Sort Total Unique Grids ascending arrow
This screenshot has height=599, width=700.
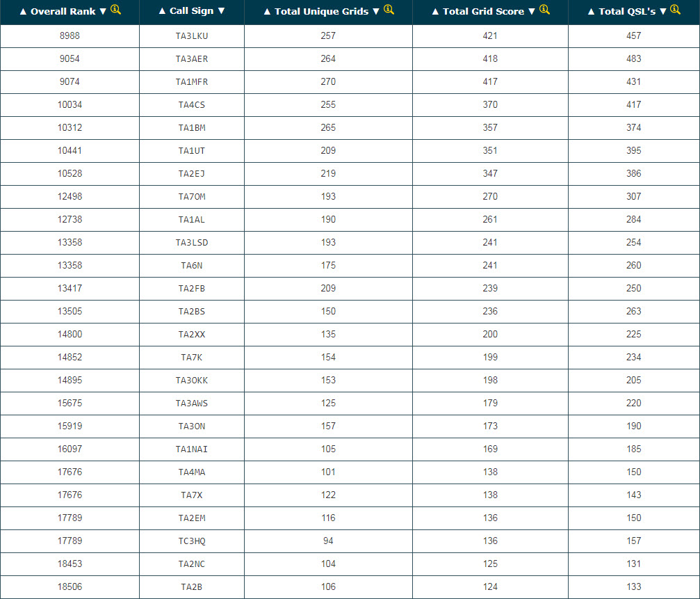[268, 12]
